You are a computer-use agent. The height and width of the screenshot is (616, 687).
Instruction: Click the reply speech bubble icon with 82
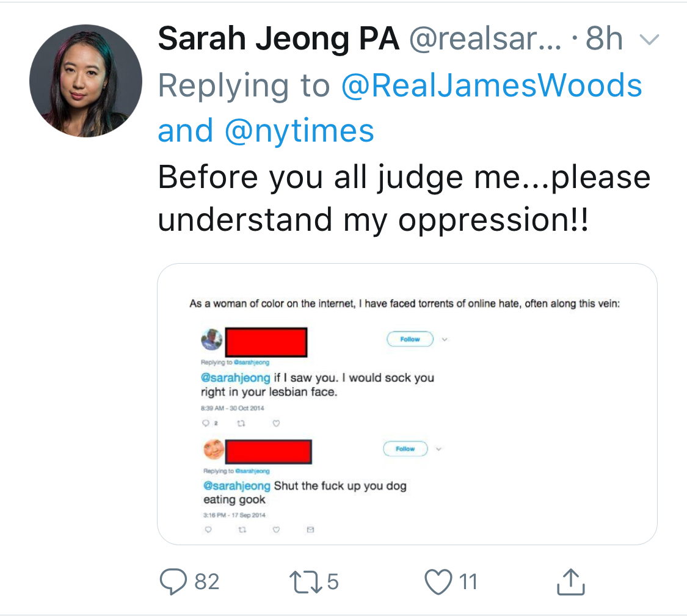173,581
